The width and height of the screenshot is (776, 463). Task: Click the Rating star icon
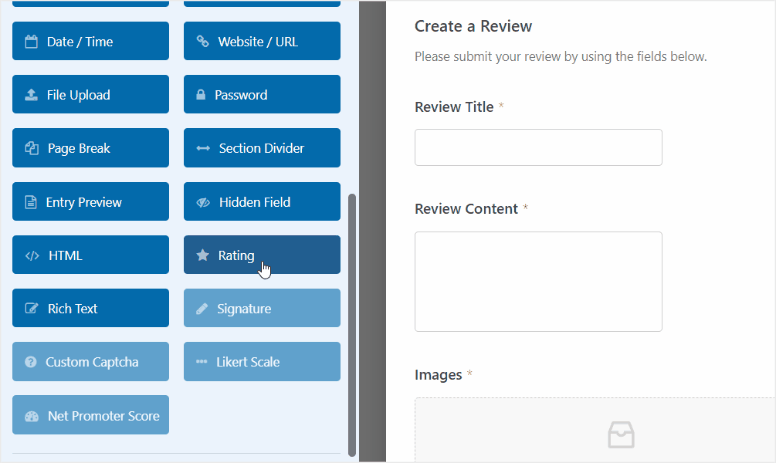(202, 256)
